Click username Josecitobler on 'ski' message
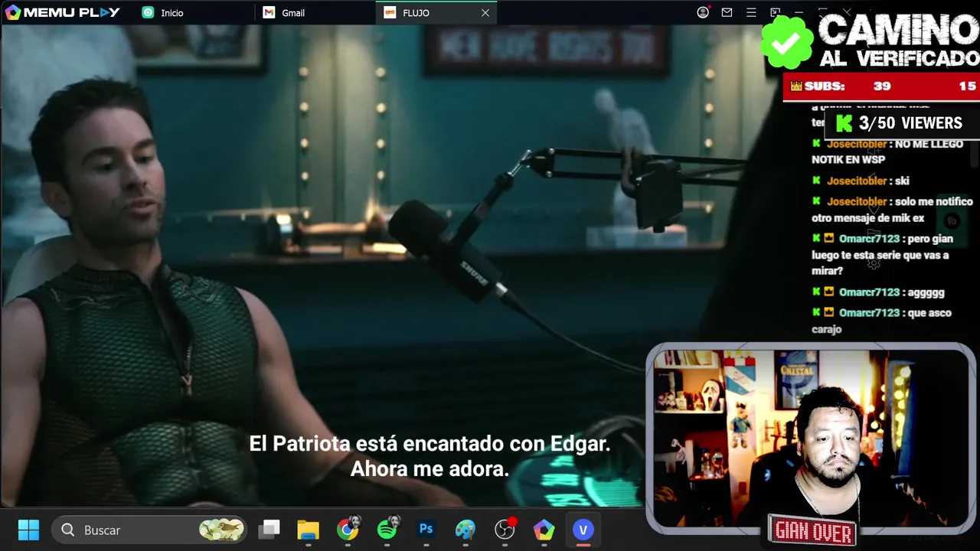 (857, 181)
